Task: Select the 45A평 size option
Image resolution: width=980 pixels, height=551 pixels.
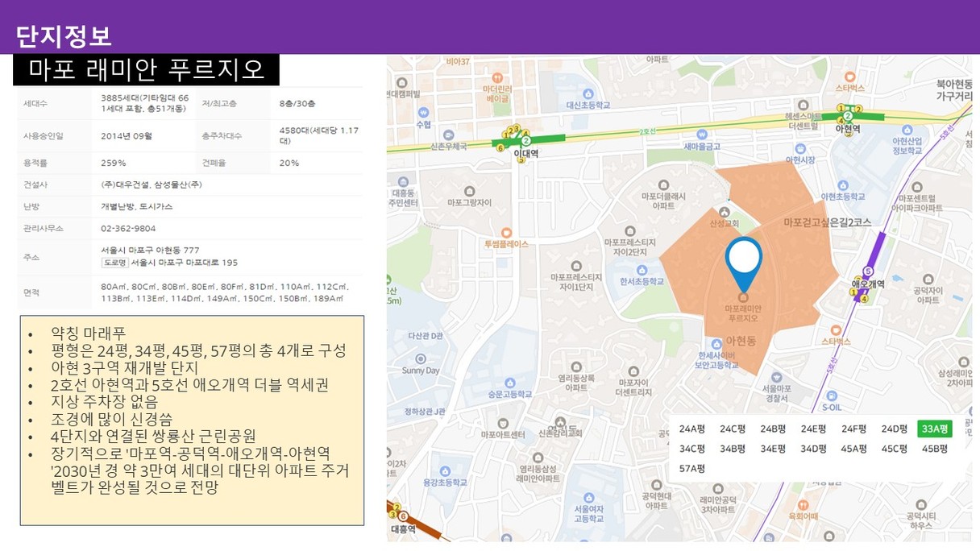Action: (853, 449)
